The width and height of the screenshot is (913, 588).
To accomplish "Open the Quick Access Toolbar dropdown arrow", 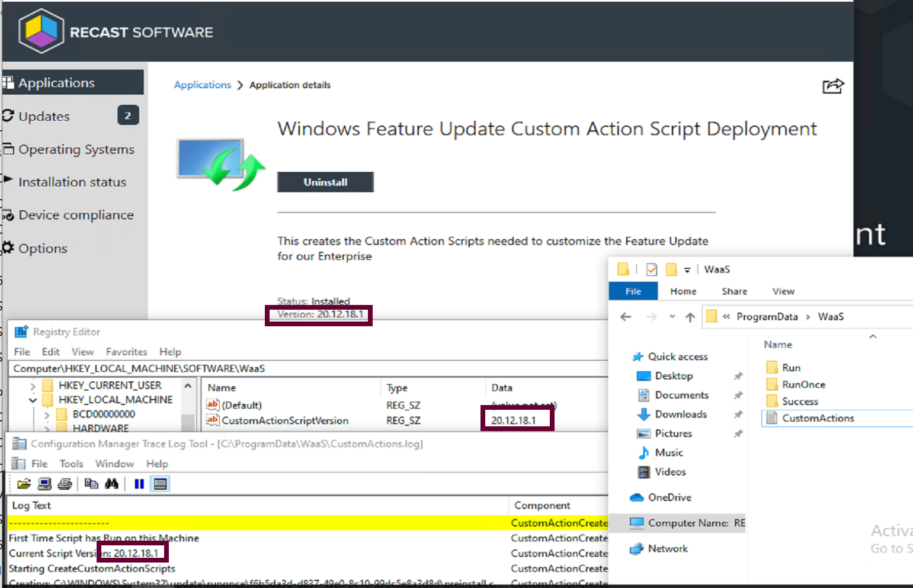I will [x=687, y=269].
